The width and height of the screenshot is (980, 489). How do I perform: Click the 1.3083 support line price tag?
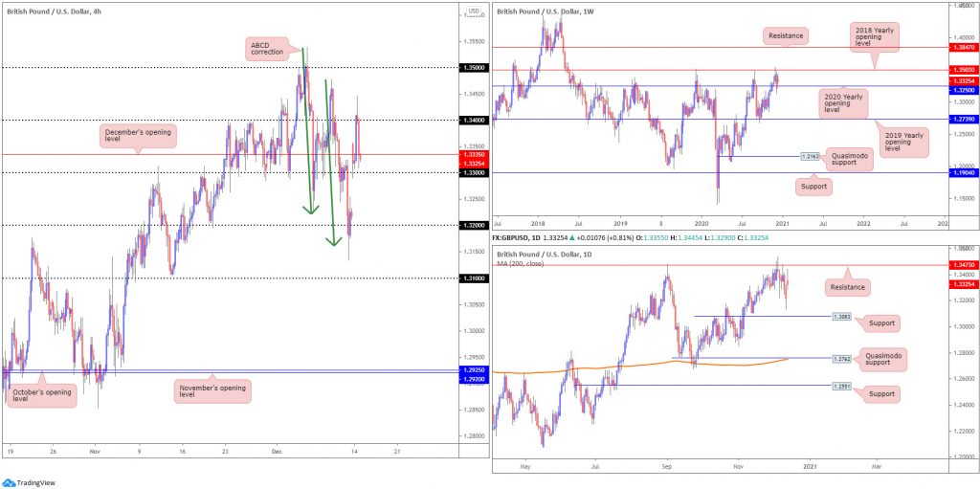(x=840, y=317)
